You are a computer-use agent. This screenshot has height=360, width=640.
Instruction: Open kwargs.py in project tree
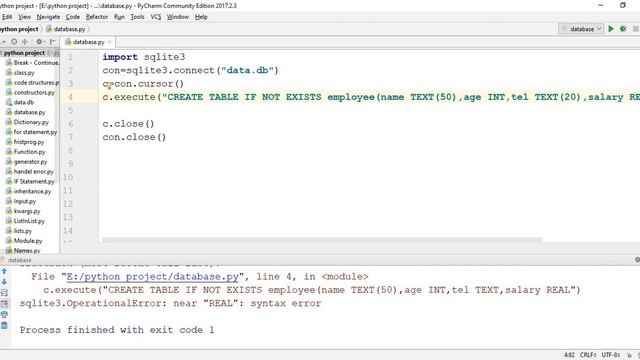point(23,211)
